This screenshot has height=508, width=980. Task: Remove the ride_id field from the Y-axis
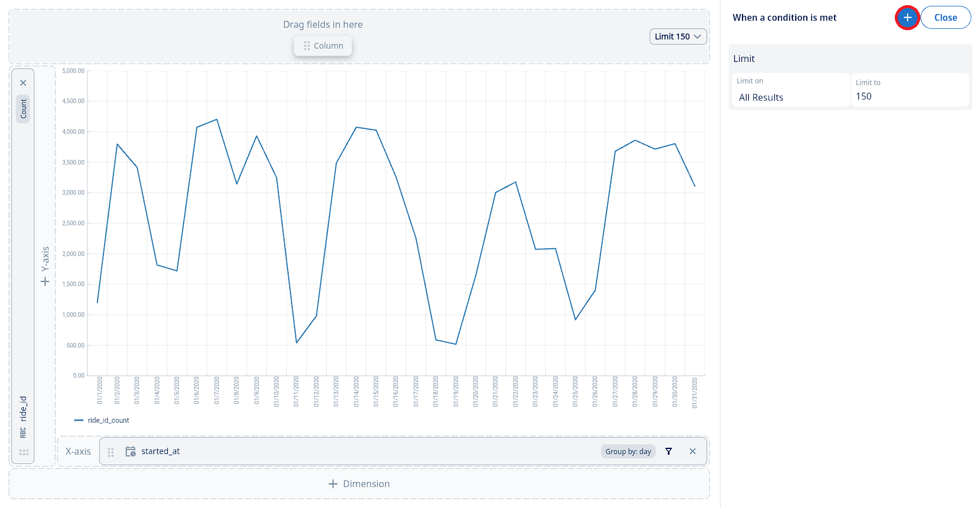coord(23,83)
